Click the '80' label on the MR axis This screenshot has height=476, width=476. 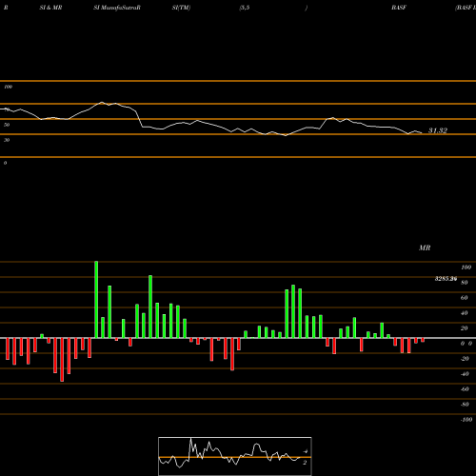[x=465, y=283]
